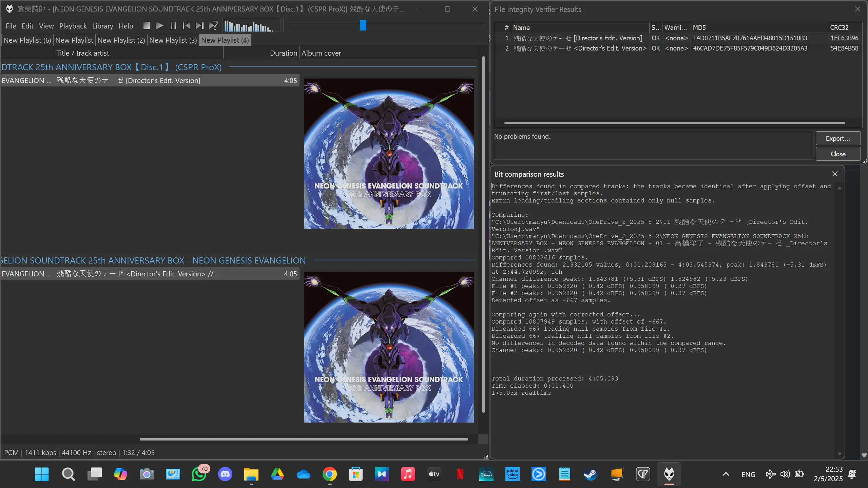Click the Warnings column header in verifier
Image resolution: width=868 pixels, height=488 pixels.
coord(676,27)
